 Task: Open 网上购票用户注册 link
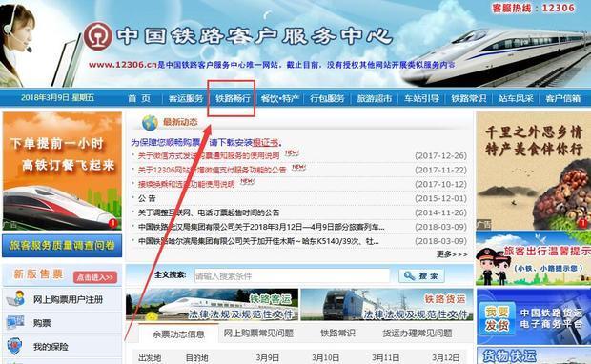click(x=69, y=299)
